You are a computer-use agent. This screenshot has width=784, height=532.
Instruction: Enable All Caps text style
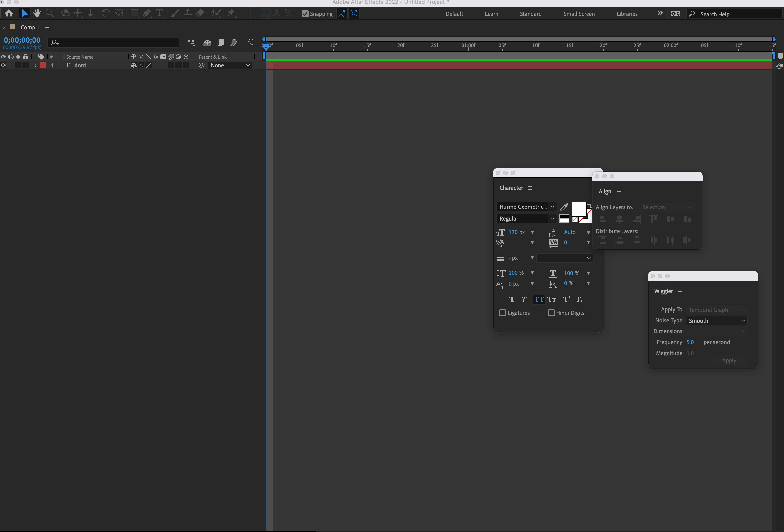pos(539,299)
